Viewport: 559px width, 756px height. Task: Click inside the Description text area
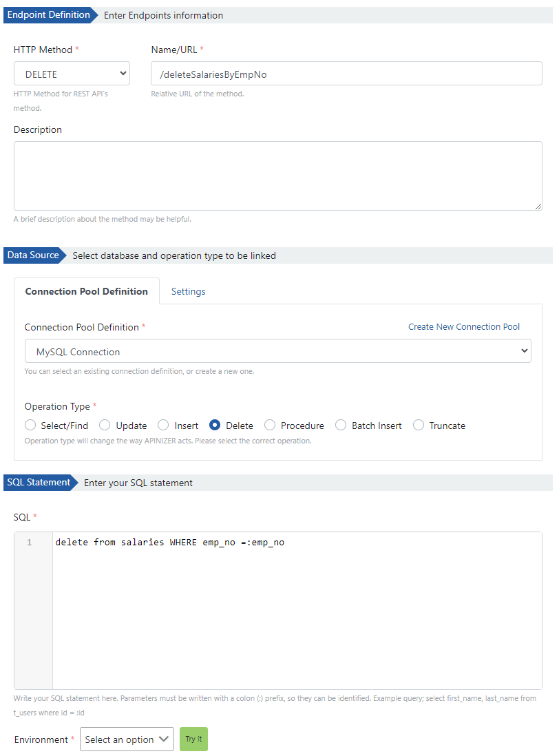pyautogui.click(x=277, y=176)
